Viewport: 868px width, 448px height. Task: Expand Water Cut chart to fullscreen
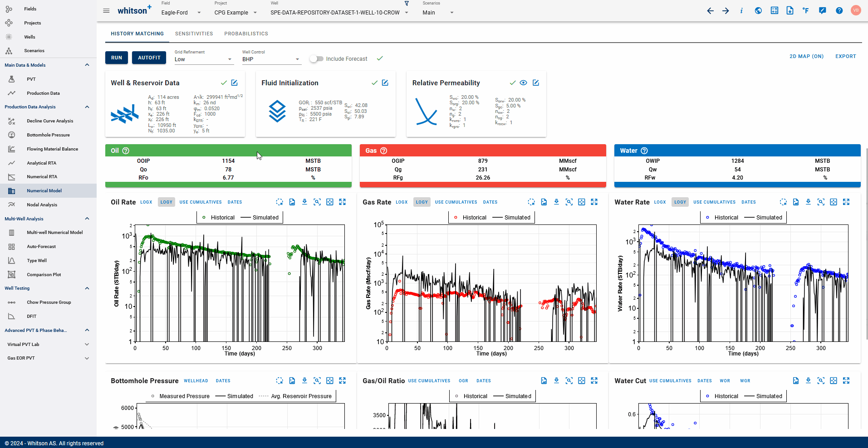tap(846, 381)
